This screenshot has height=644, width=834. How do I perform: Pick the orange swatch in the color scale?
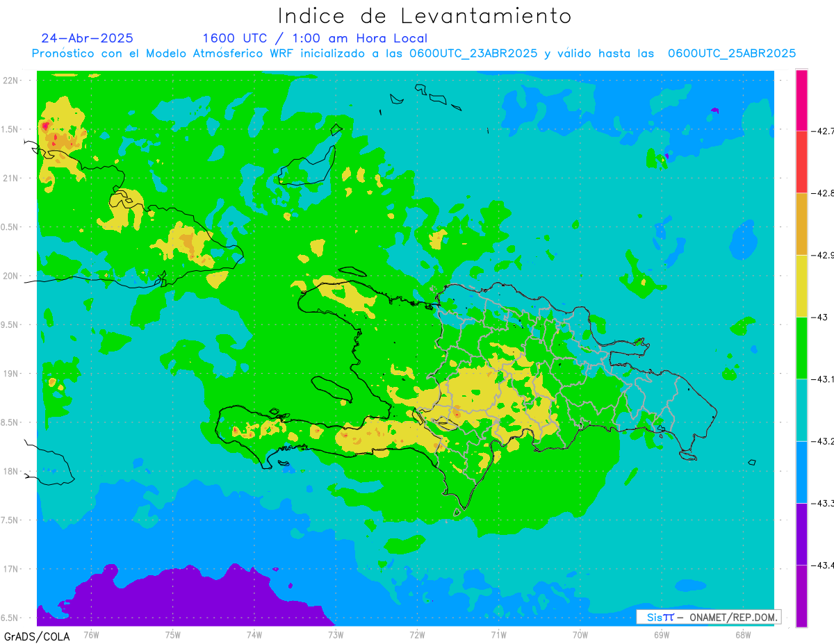pos(801,224)
